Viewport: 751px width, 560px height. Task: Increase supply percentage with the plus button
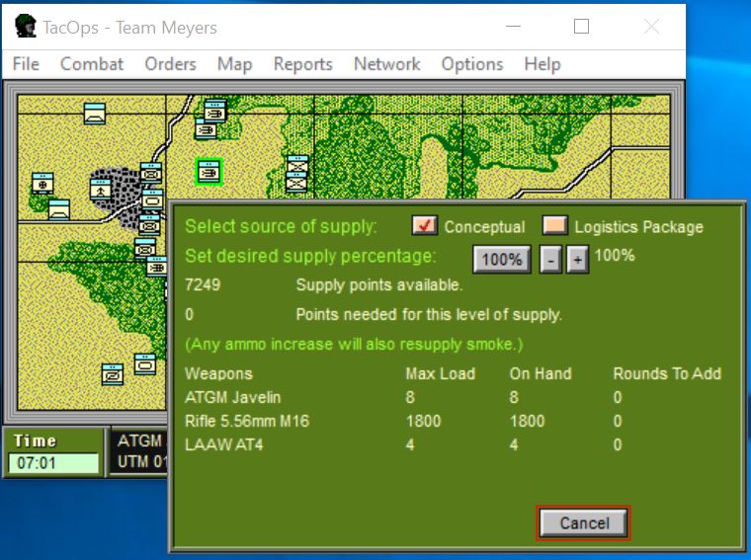click(578, 260)
